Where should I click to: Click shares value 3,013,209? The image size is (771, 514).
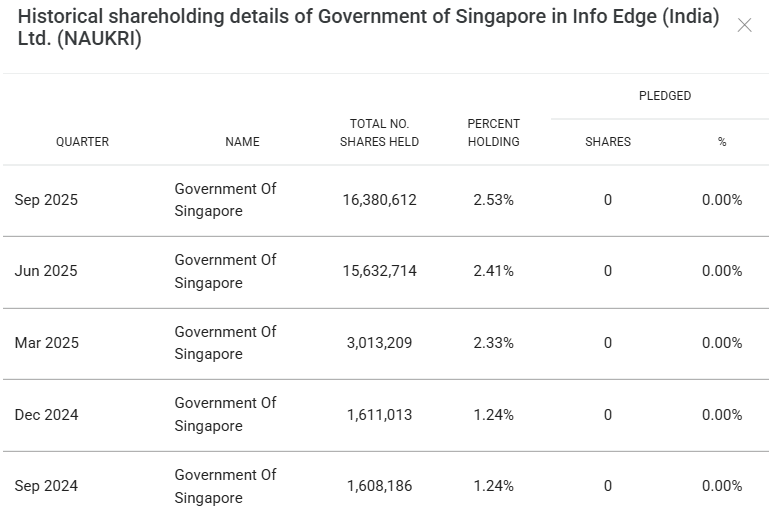click(379, 343)
